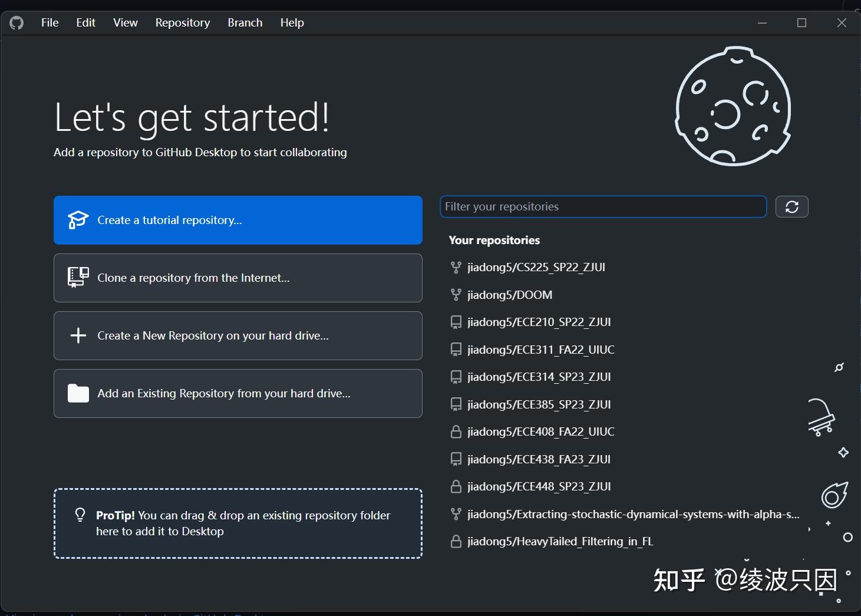Image resolution: width=861 pixels, height=616 pixels.
Task: Click the clone book icon on Clone button
Action: 77,276
